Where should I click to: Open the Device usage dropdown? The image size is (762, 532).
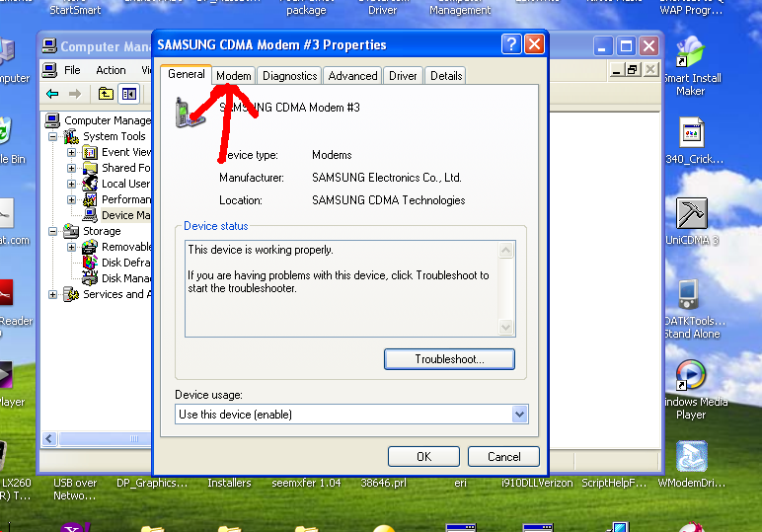click(519, 415)
